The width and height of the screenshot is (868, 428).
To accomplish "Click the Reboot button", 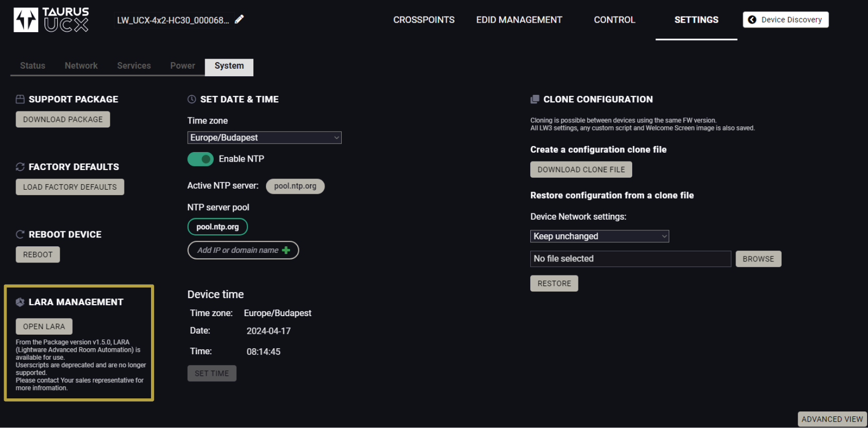I will (38, 254).
